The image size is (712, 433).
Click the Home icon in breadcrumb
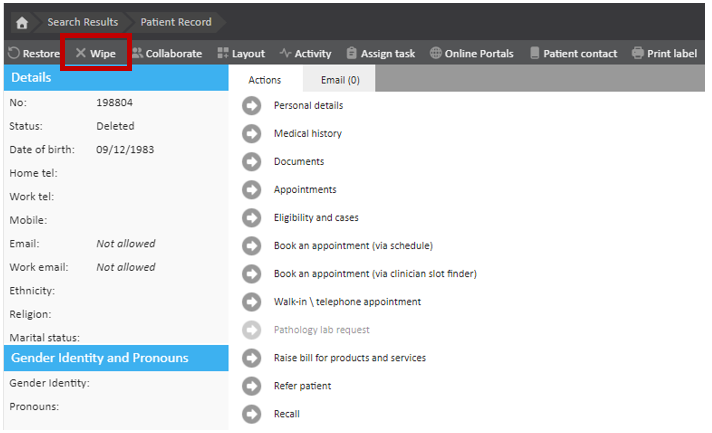tap(20, 22)
